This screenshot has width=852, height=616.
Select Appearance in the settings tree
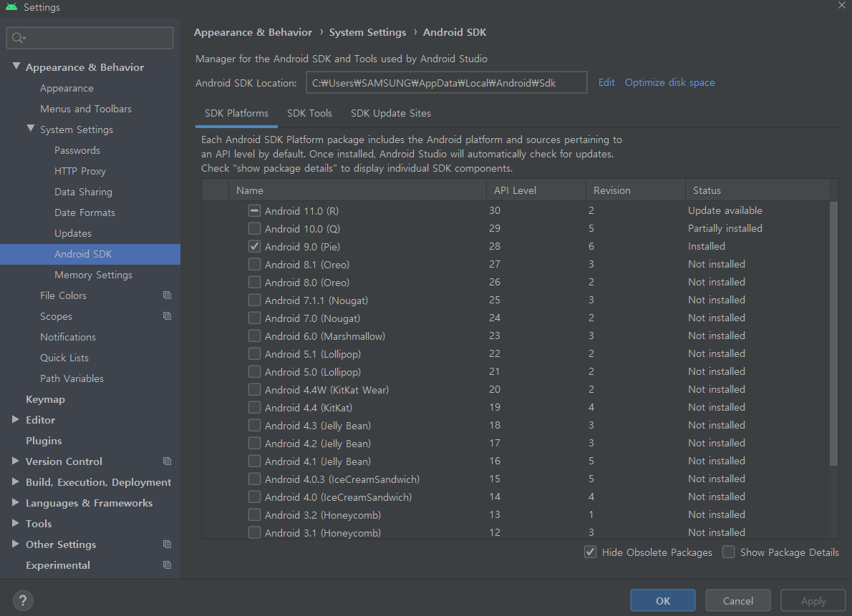click(67, 88)
